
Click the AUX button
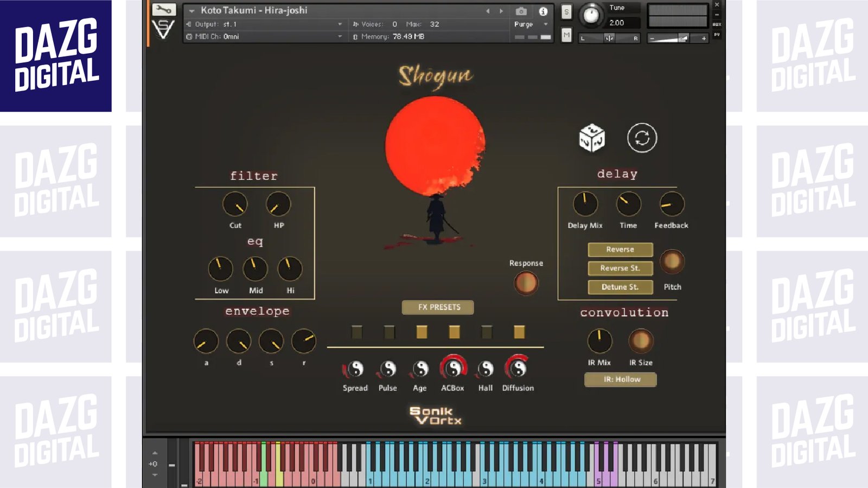click(x=717, y=24)
